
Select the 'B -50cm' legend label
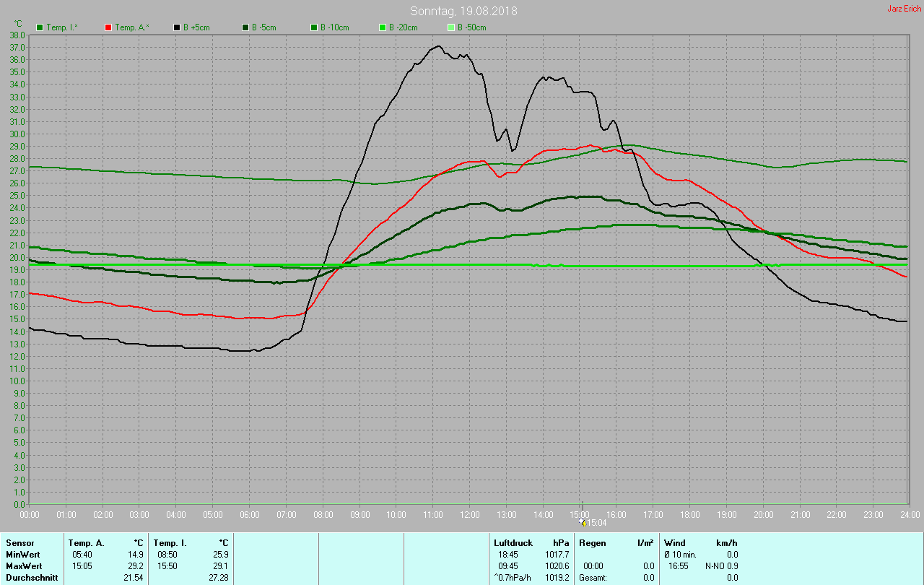tap(472, 27)
